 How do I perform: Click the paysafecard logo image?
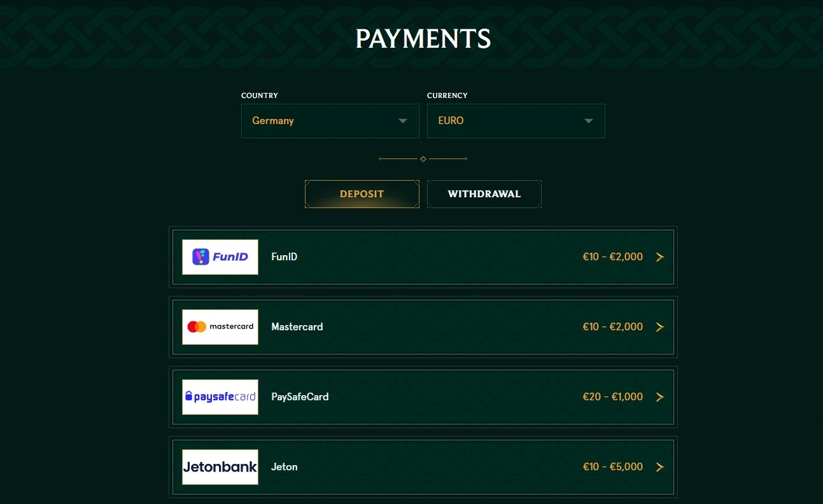click(220, 397)
